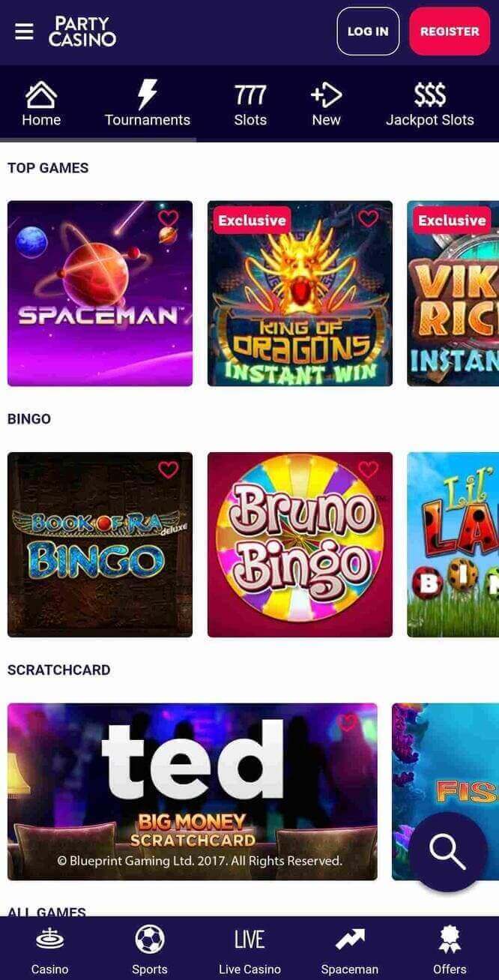Select the Jackpot Slots dollar icon
Viewport: 499px width, 980px height.
[430, 95]
